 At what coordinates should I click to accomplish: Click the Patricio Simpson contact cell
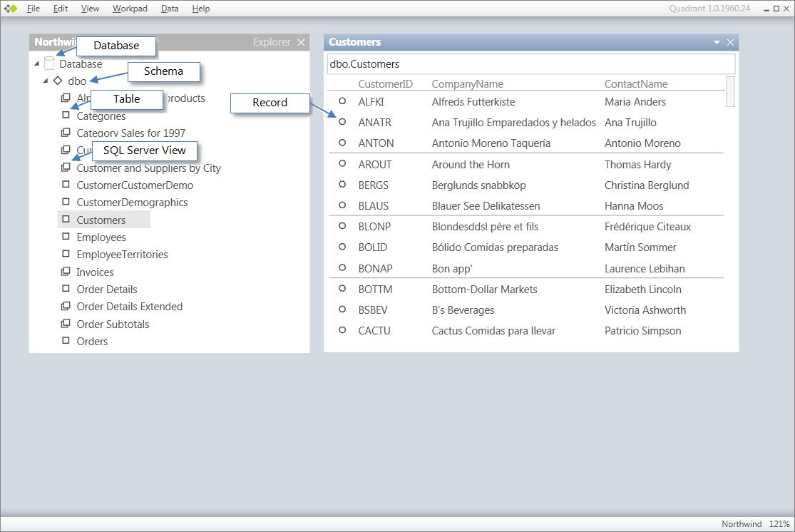[643, 331]
